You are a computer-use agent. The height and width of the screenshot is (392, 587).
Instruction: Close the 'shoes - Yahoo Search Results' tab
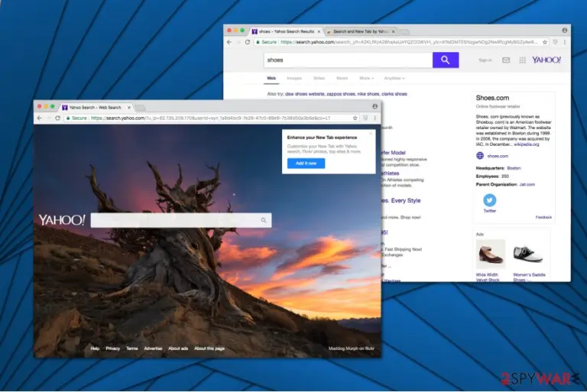[x=319, y=32]
